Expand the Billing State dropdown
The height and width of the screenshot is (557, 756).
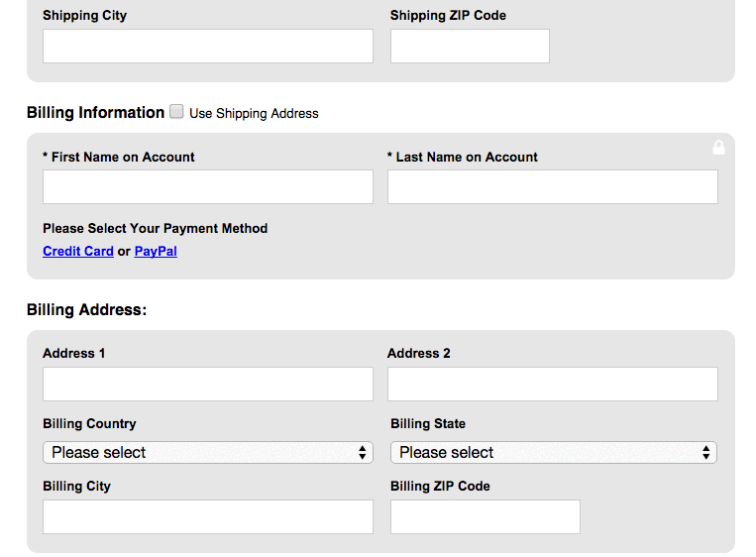click(x=553, y=453)
